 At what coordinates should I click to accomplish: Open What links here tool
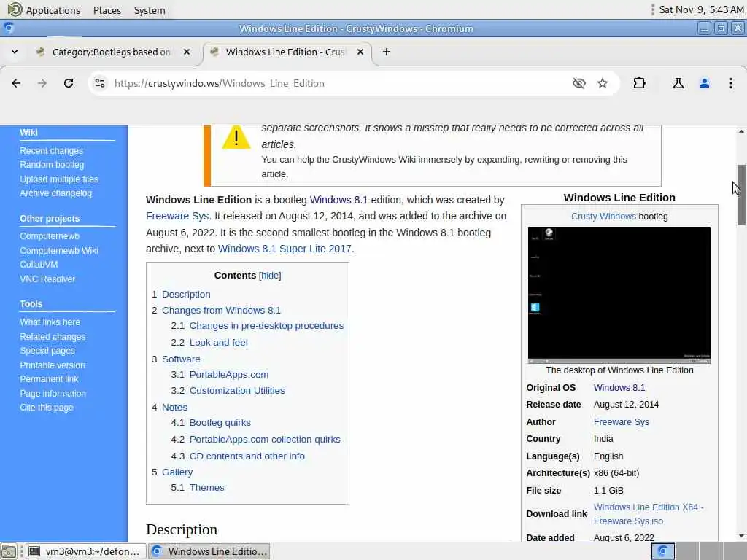(x=50, y=322)
